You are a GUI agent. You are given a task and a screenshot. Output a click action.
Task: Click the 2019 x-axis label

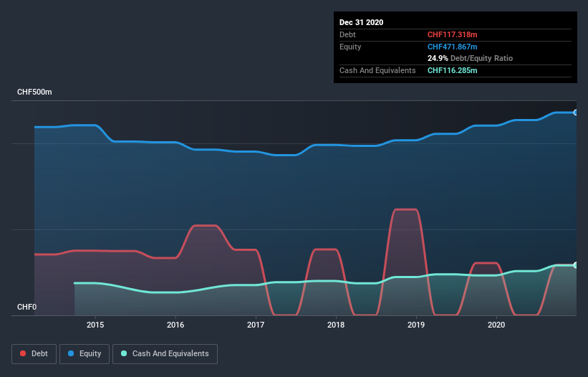point(416,325)
